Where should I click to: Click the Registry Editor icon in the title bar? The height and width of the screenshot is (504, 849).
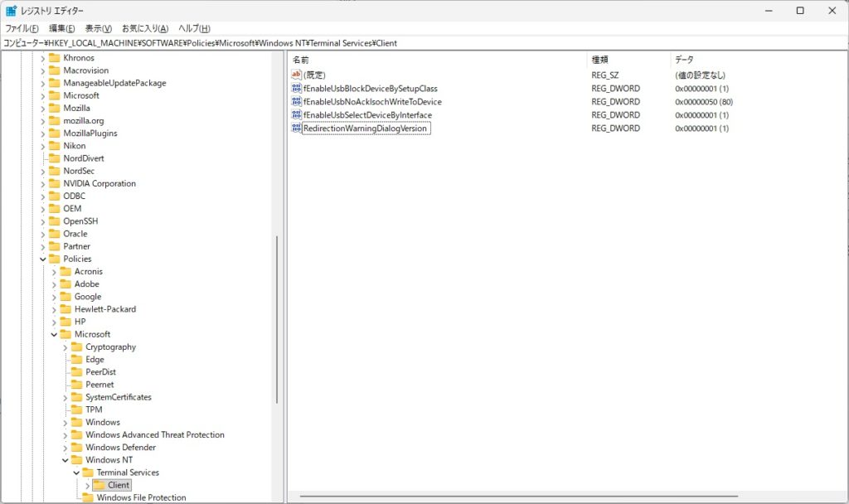point(12,11)
